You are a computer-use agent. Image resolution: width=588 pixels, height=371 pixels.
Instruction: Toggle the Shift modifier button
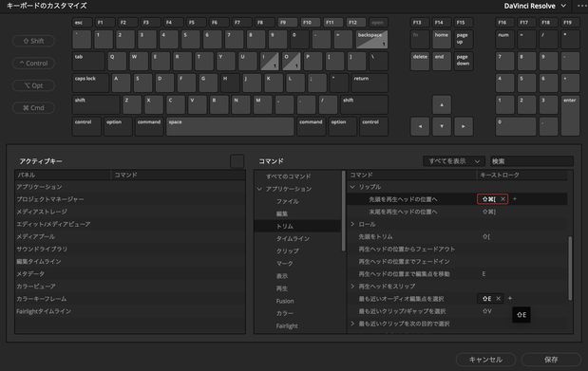[x=34, y=41]
